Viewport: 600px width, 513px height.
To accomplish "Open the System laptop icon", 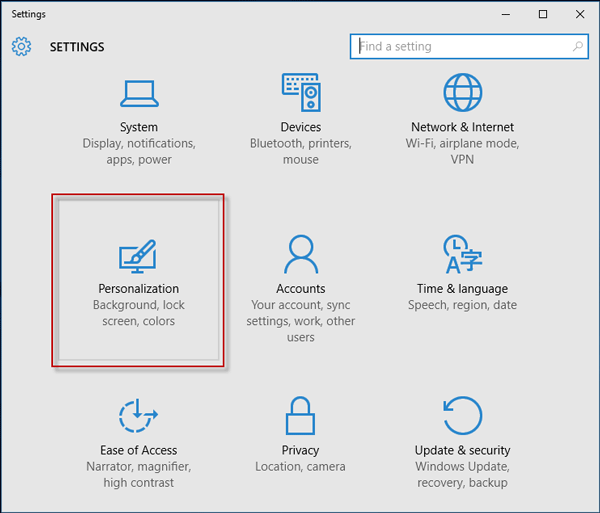I will click(139, 93).
